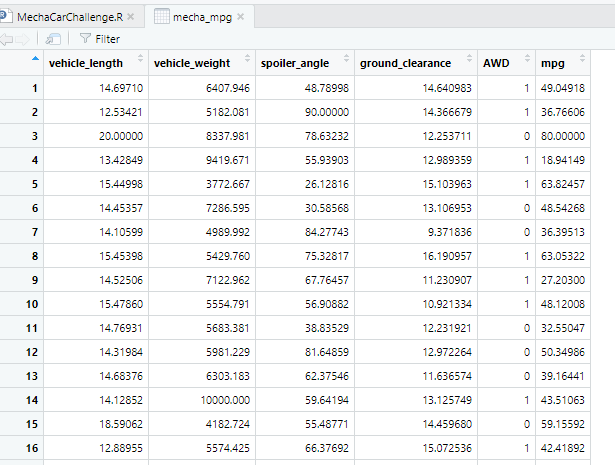
Task: Sort by mpg column arrows
Action: (x=582, y=59)
